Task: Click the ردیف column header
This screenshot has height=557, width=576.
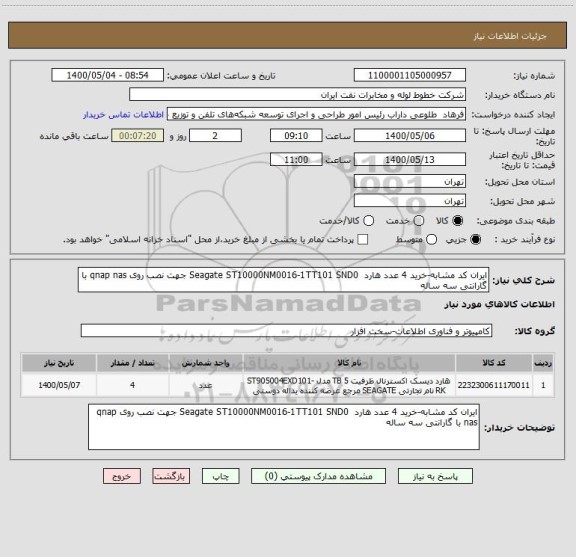Action: tap(543, 363)
